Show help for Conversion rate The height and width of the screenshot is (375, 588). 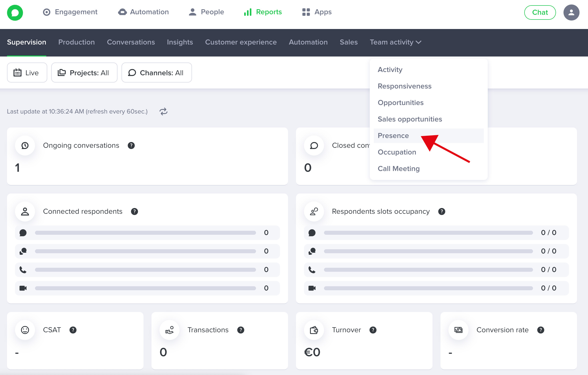click(541, 330)
